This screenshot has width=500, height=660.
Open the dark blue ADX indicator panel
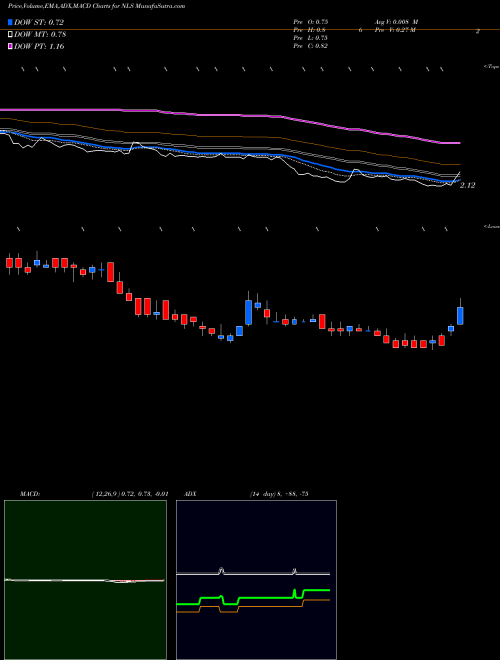point(256,580)
